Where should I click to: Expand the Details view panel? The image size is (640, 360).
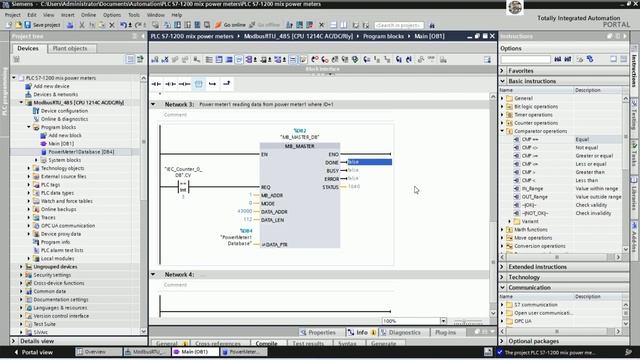tap(14, 341)
